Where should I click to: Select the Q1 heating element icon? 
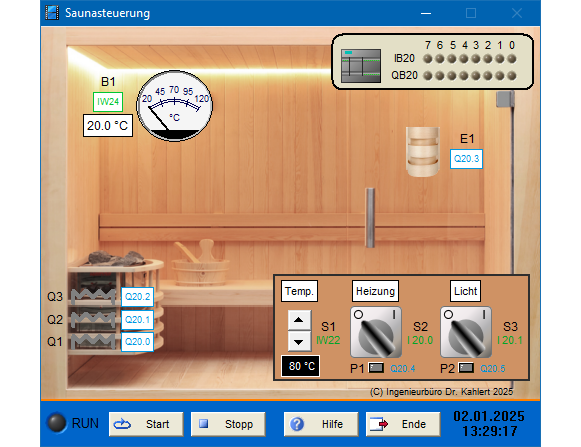[93, 341]
